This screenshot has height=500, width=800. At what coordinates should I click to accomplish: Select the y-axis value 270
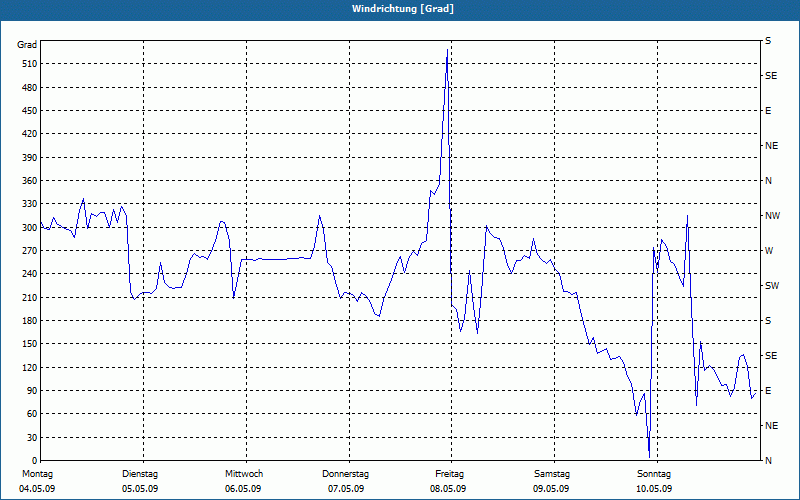pos(29,251)
